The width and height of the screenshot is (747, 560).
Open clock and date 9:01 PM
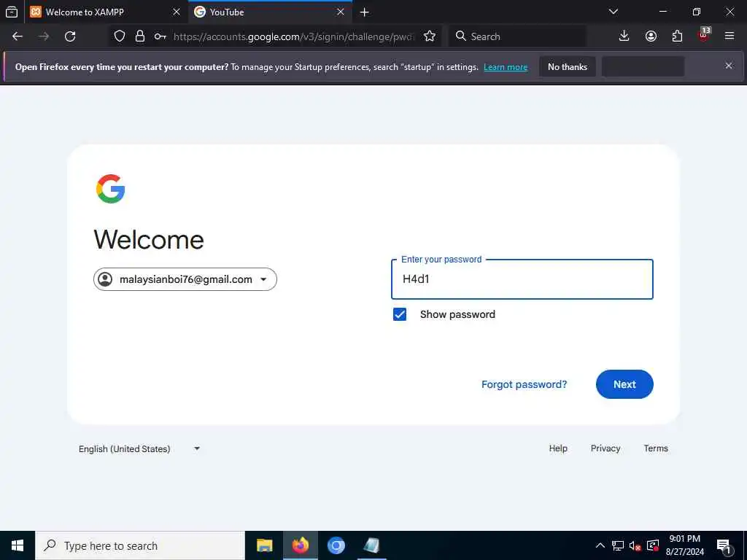684,545
